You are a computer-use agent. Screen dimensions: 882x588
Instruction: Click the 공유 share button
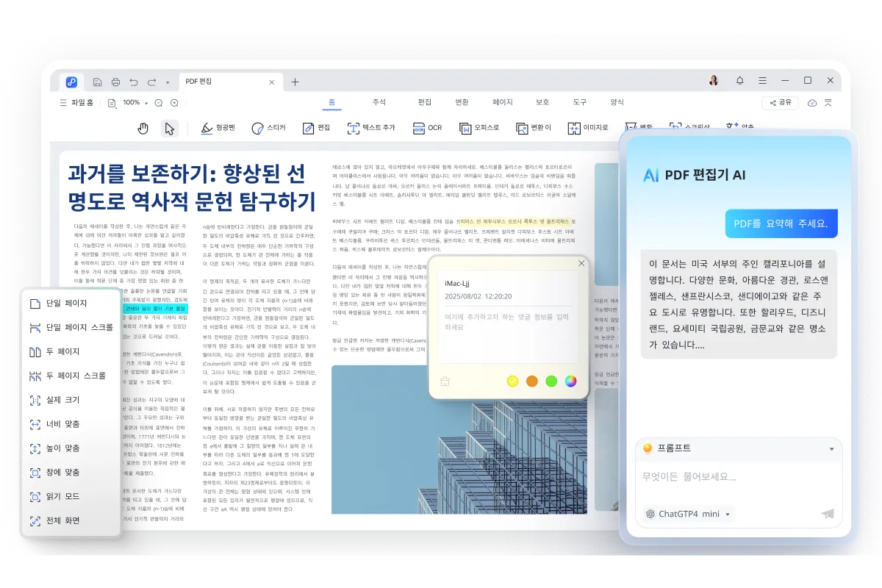pyautogui.click(x=780, y=103)
